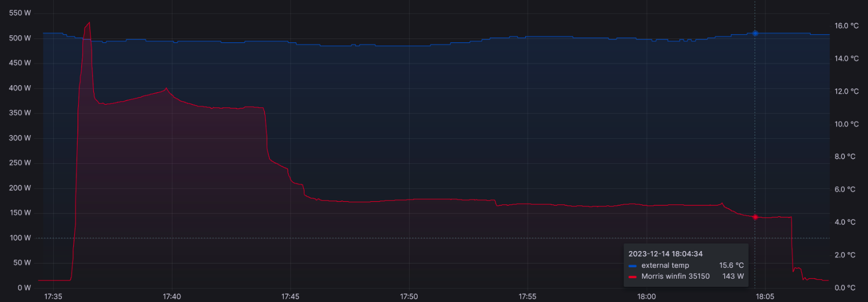Click the 350 W axis label
Image resolution: width=868 pixels, height=302 pixels.
click(x=20, y=113)
